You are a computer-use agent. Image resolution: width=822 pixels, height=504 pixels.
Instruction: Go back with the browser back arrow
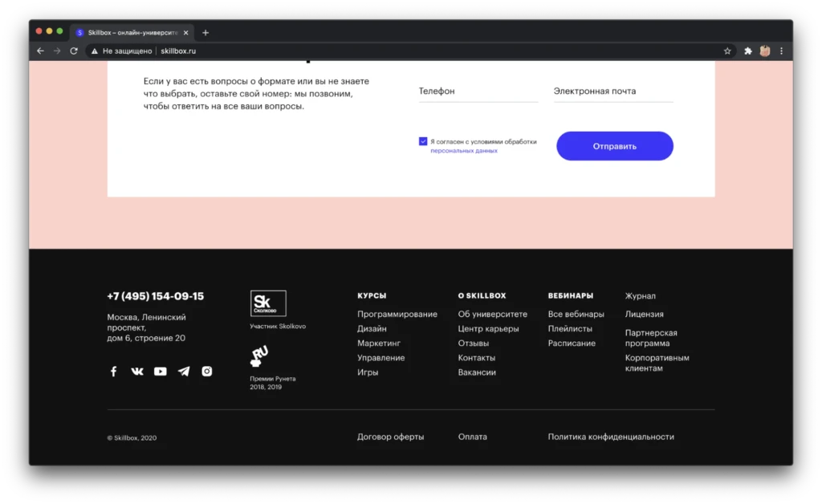point(40,51)
